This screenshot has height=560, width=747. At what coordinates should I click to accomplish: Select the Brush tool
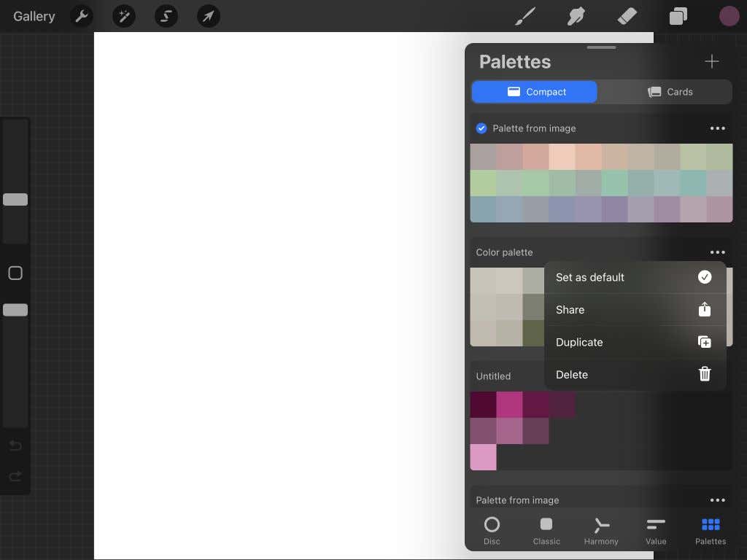[x=525, y=16]
